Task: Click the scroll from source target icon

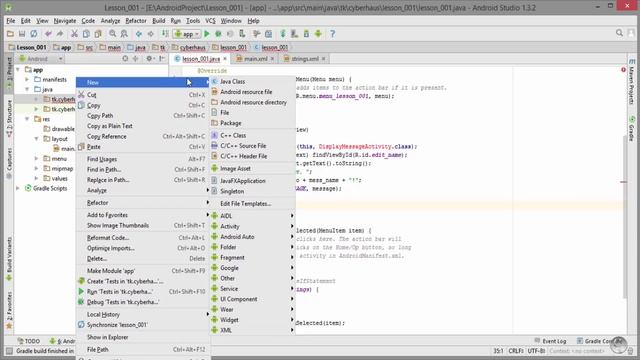Action: 125,59
